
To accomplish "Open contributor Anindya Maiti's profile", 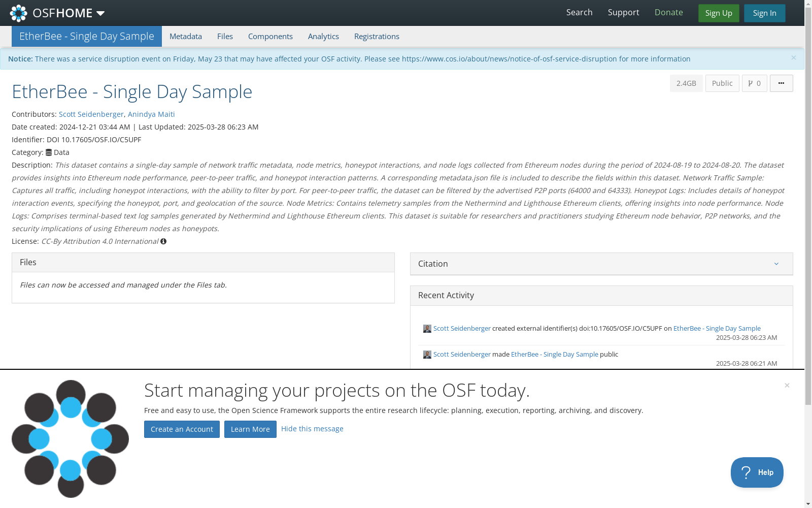I will click(x=151, y=114).
